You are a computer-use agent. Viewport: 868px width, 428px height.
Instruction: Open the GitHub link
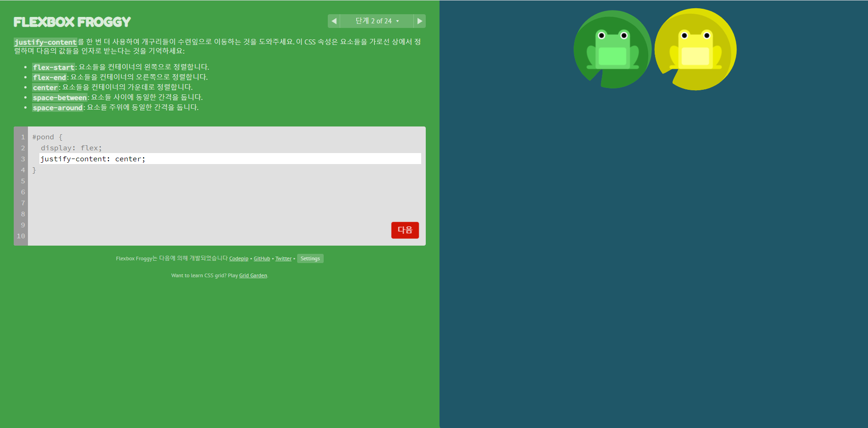(x=262, y=258)
